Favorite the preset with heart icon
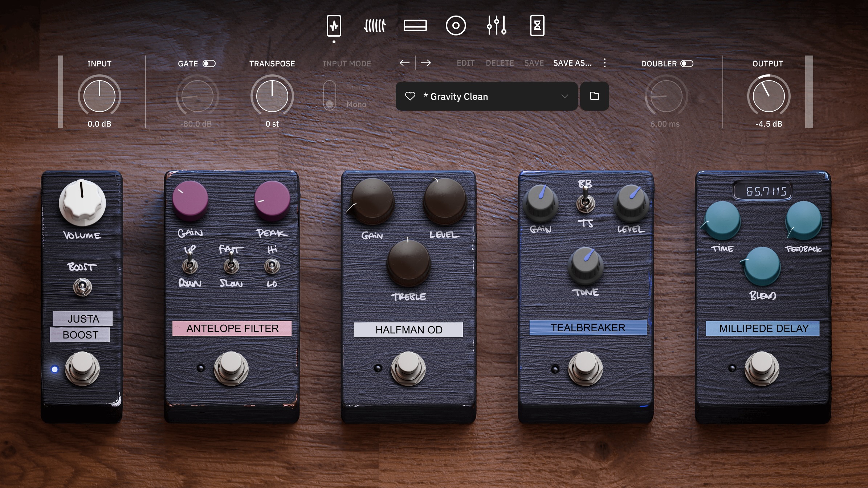The height and width of the screenshot is (488, 868). click(x=410, y=96)
